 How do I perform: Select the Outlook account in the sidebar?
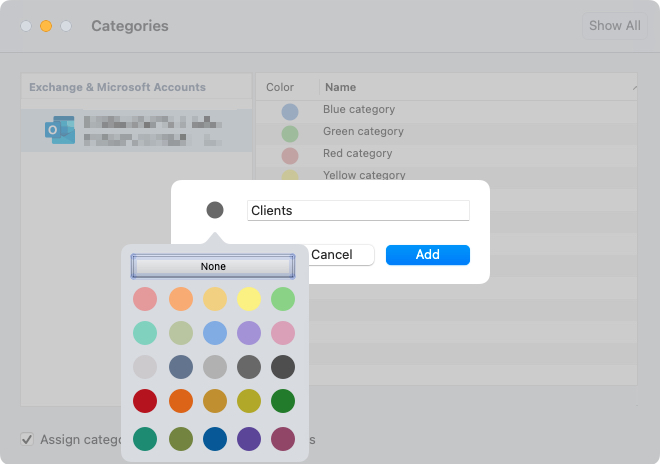click(136, 131)
